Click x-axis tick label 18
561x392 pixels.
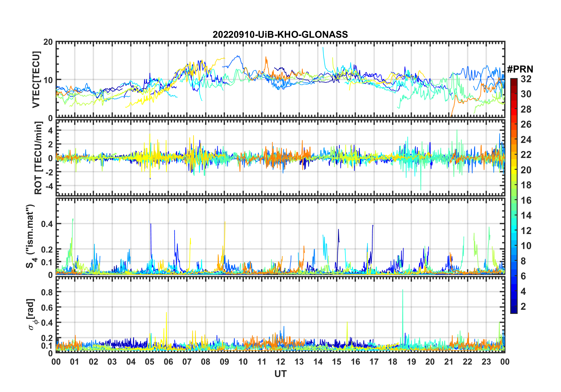tap(393, 362)
